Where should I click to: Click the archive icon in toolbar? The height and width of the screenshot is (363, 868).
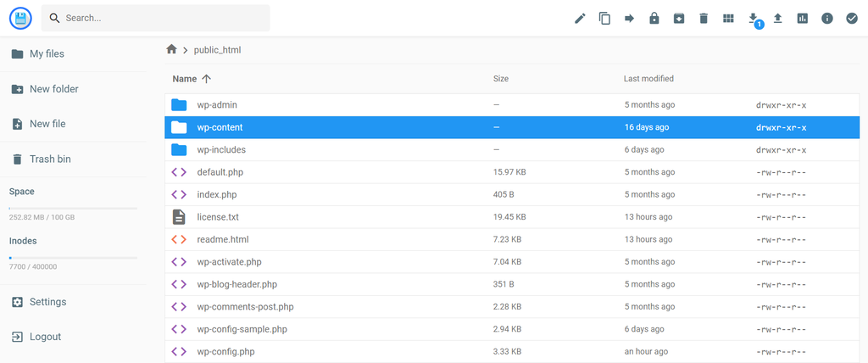(679, 19)
